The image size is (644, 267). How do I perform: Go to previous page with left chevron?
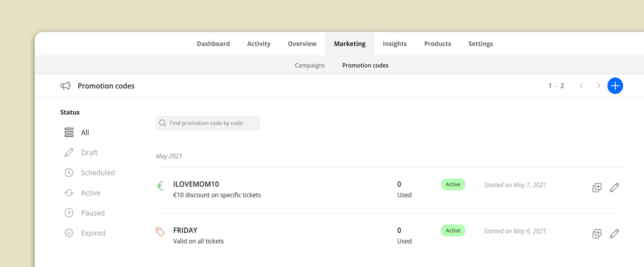coord(581,86)
